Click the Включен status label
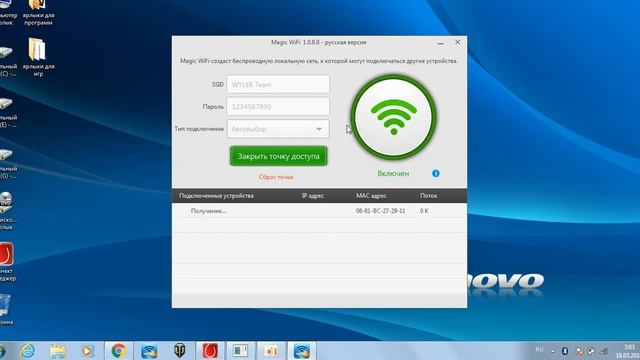This screenshot has height=360, width=640. (393, 173)
